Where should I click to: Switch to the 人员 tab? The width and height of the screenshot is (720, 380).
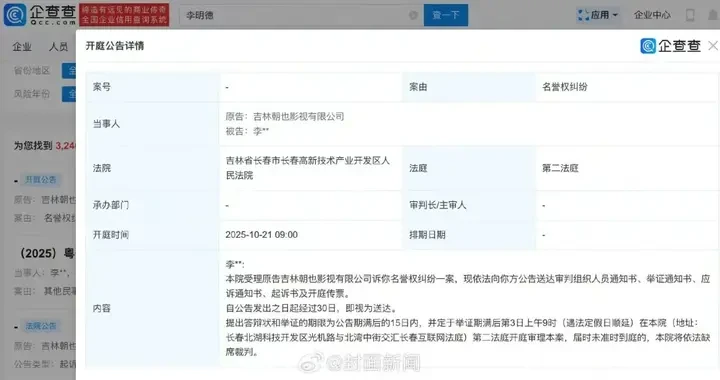(58, 47)
